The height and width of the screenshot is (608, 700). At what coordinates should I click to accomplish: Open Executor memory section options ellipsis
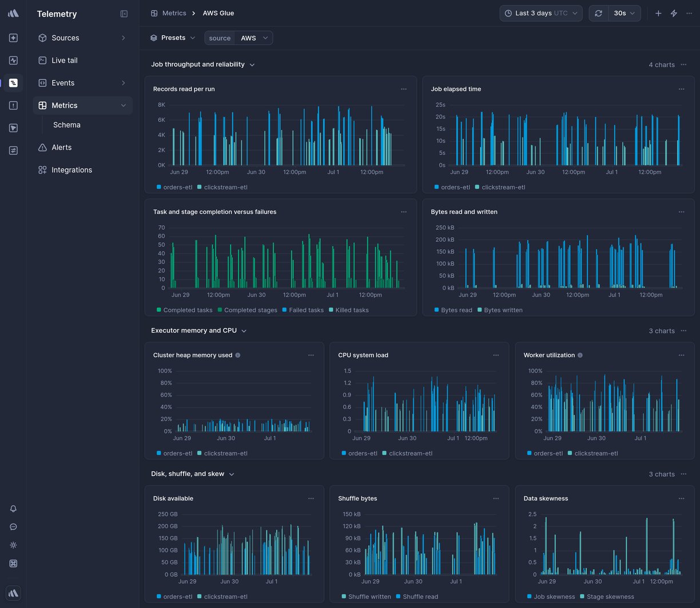click(683, 331)
